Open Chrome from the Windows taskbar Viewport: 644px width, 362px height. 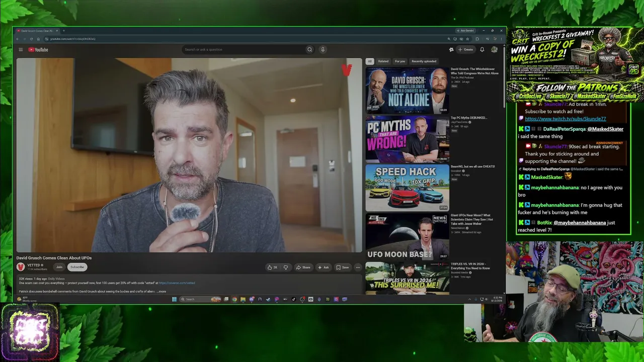pyautogui.click(x=234, y=299)
